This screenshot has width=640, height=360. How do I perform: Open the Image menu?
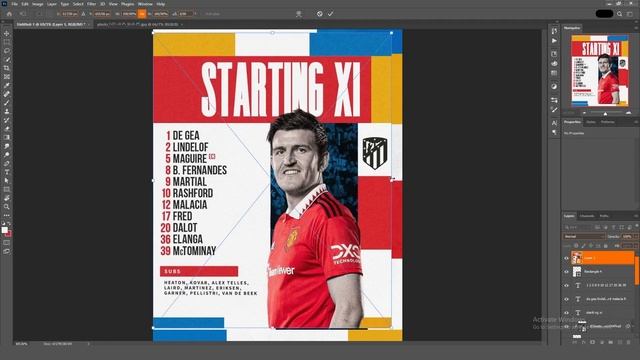[x=38, y=4]
